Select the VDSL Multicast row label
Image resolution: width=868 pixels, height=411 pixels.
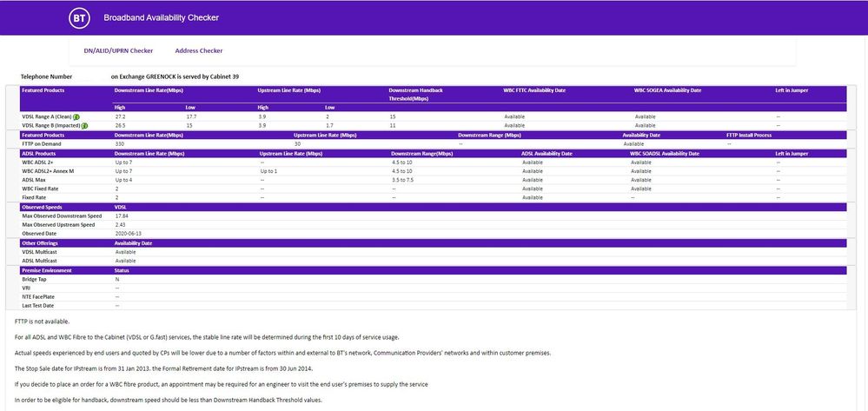(40, 252)
